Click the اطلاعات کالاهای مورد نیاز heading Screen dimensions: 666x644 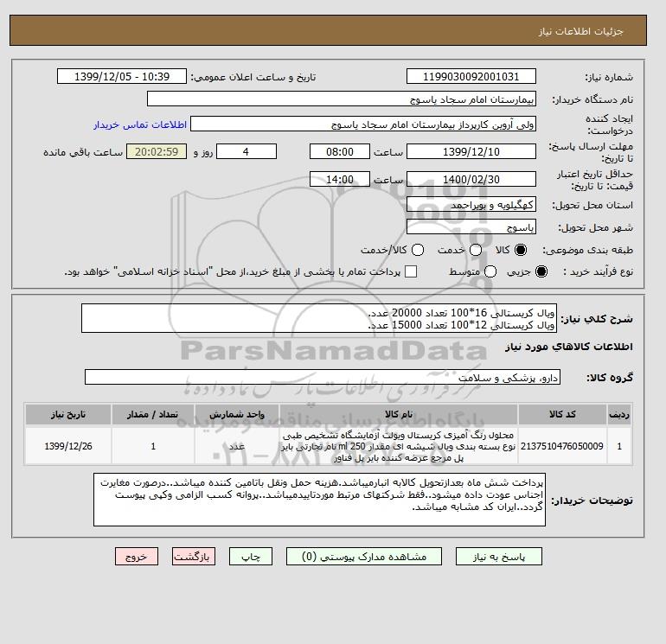coord(569,347)
